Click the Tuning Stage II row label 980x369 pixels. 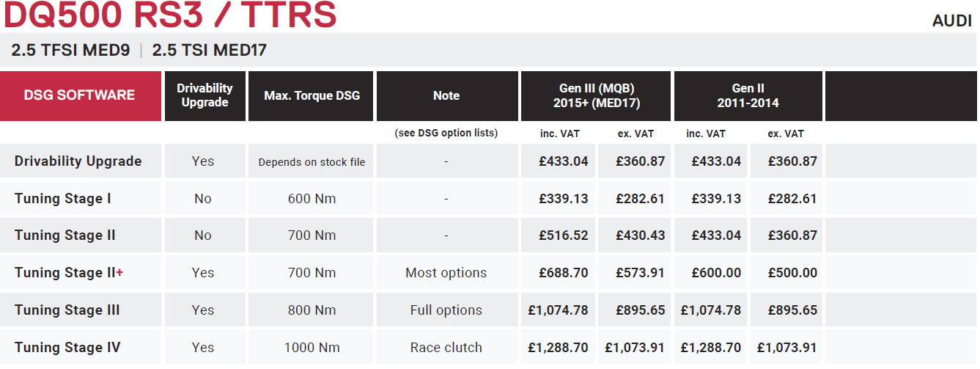(65, 235)
